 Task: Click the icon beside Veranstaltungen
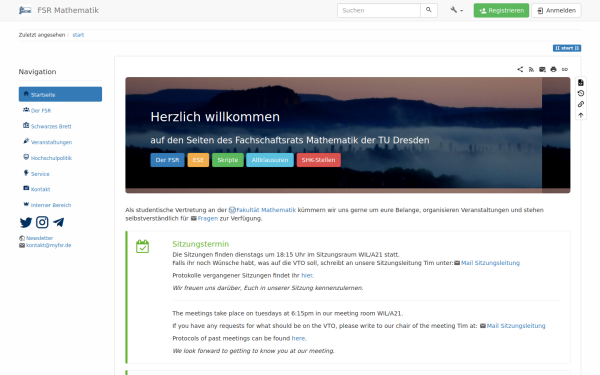click(x=26, y=141)
